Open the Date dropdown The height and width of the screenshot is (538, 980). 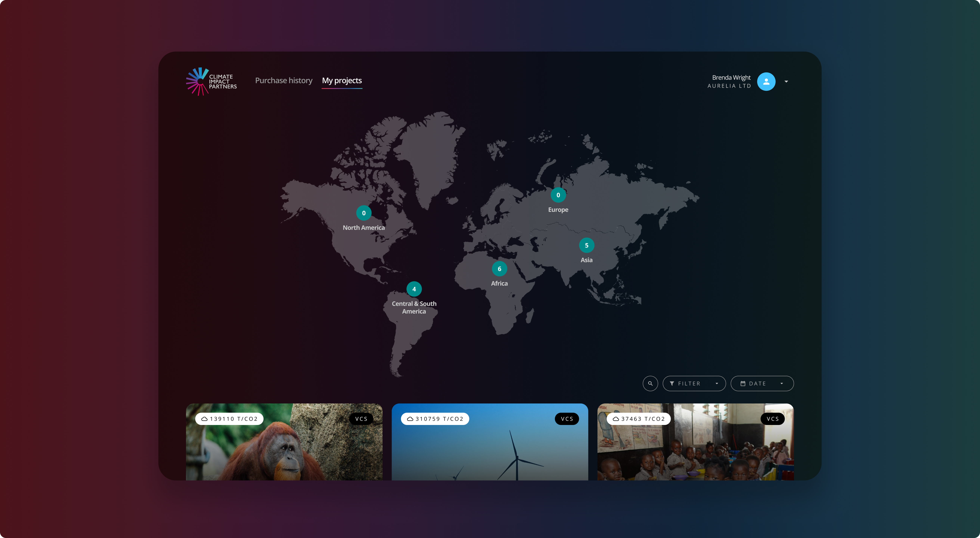point(762,384)
